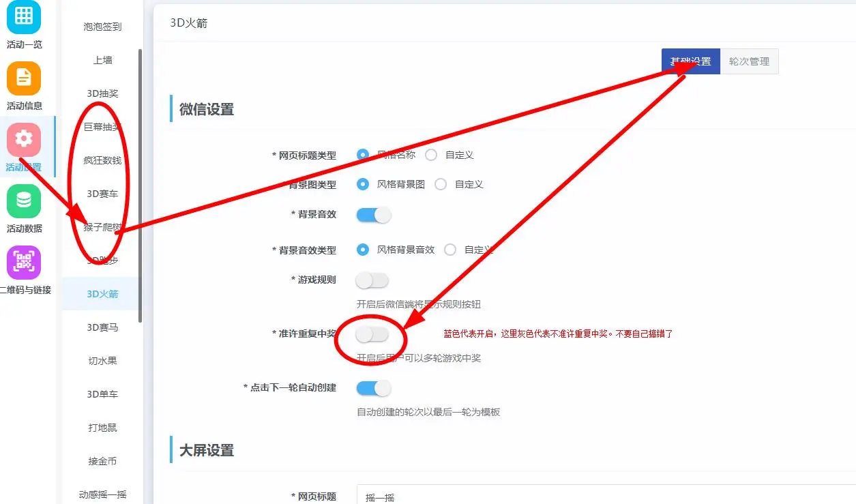Click the 网页标题 text input field
This screenshot has width=856, height=504.
pyautogui.click(x=600, y=496)
